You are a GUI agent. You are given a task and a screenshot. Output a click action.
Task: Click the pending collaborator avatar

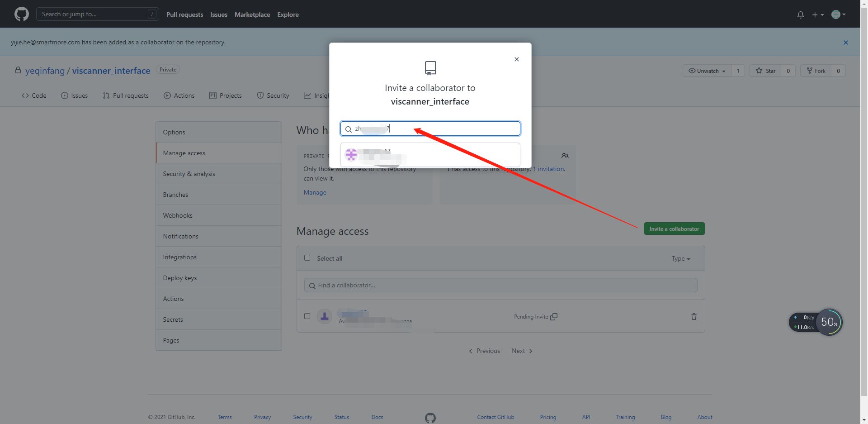click(325, 316)
